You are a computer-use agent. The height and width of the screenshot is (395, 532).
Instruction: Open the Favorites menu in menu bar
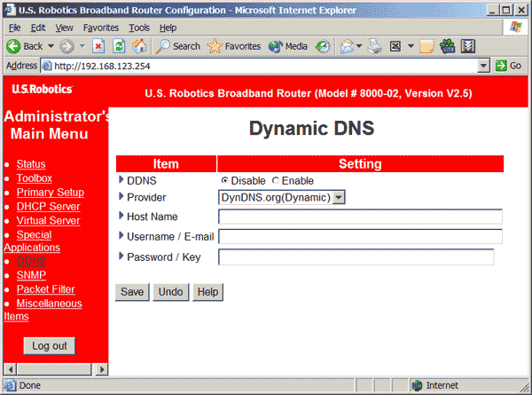click(100, 28)
